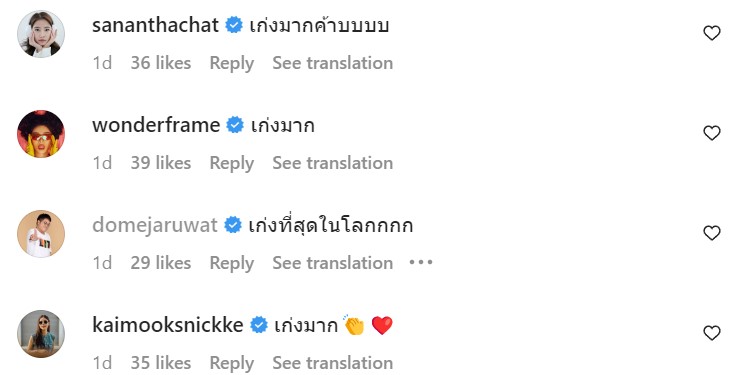See translation of wonderframe's comment
This screenshot has height=375, width=735.
(333, 163)
